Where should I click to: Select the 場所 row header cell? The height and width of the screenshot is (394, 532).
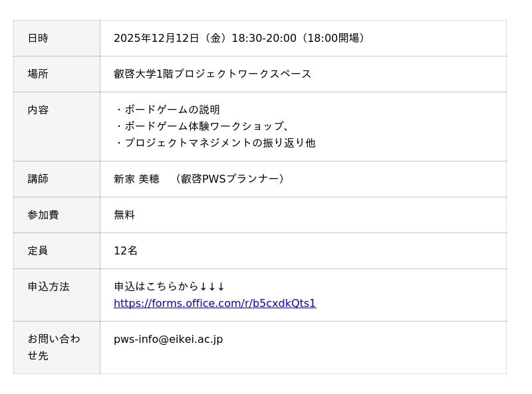pos(57,74)
